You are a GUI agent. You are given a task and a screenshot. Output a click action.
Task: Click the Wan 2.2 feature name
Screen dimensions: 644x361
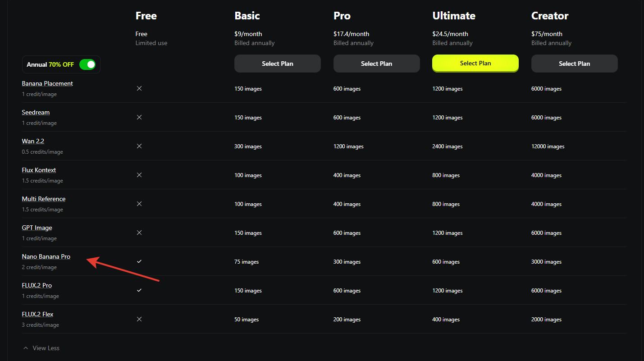coord(33,141)
